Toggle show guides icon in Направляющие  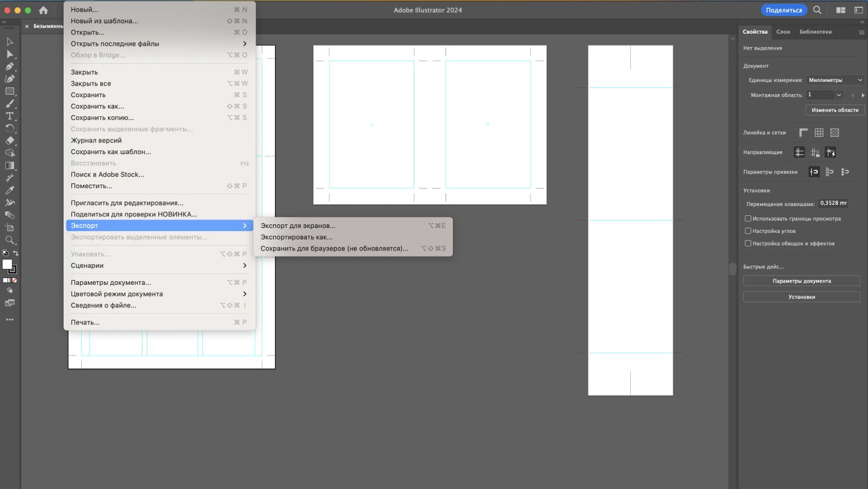pyautogui.click(x=800, y=152)
